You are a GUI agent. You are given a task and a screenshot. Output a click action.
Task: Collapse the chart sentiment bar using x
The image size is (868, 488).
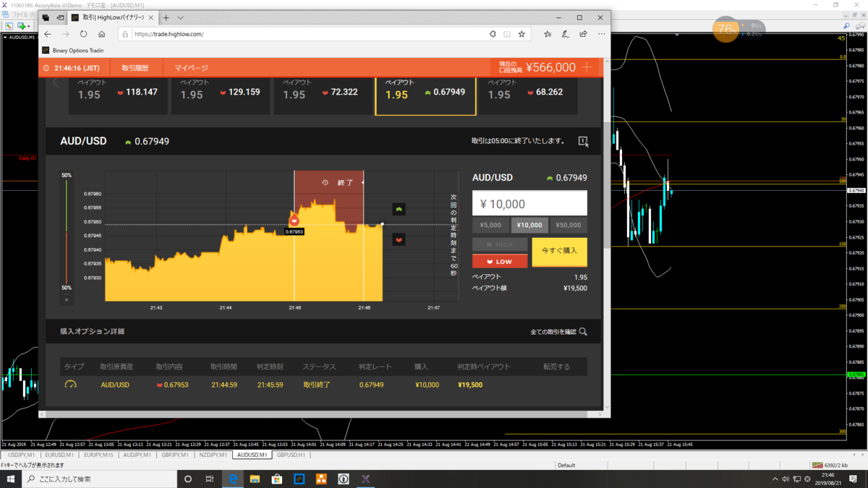[x=67, y=299]
